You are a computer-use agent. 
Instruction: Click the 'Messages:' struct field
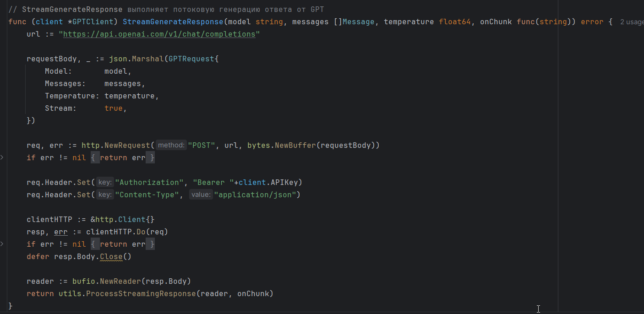click(x=65, y=84)
